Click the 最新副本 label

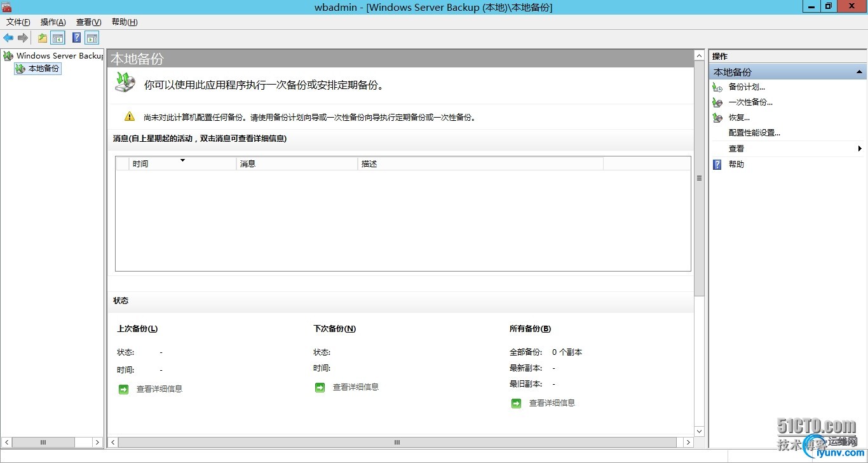click(526, 368)
